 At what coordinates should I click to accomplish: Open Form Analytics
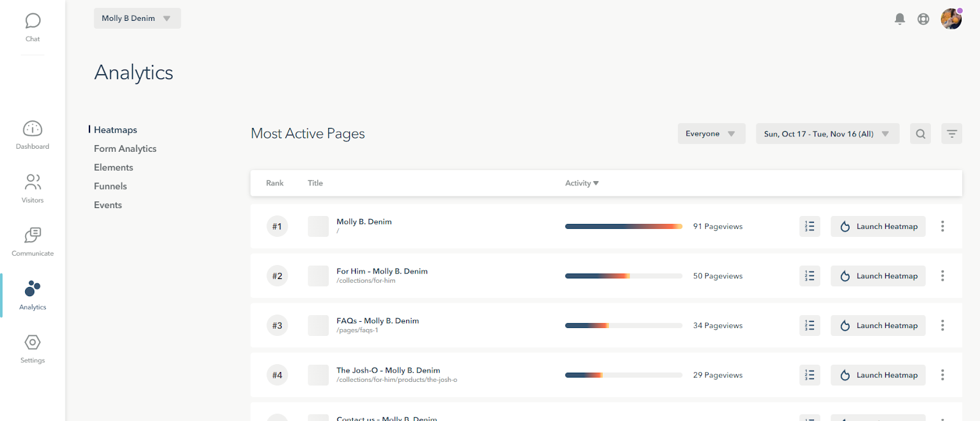pyautogui.click(x=125, y=149)
